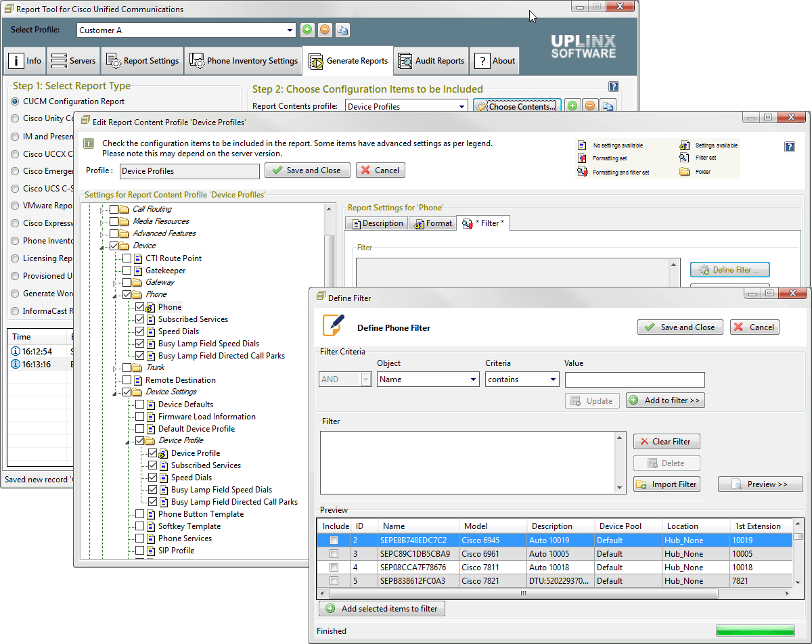This screenshot has height=644, width=812.
Task: Collapse the Device Profile tree node
Action: click(128, 441)
